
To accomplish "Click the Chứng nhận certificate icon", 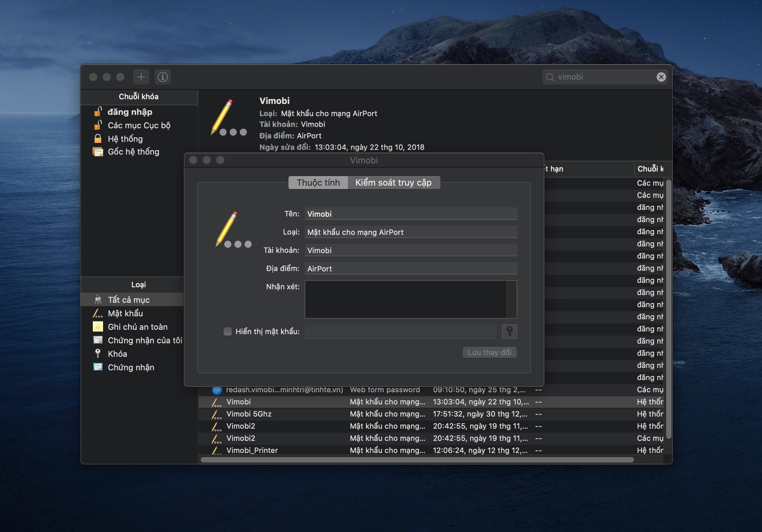I will (98, 367).
